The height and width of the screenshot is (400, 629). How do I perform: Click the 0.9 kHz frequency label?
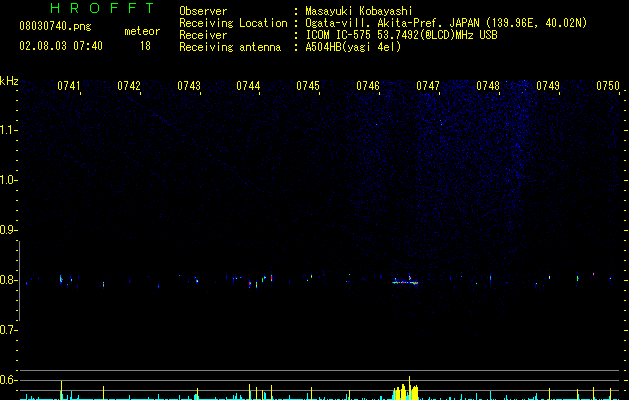click(x=8, y=230)
